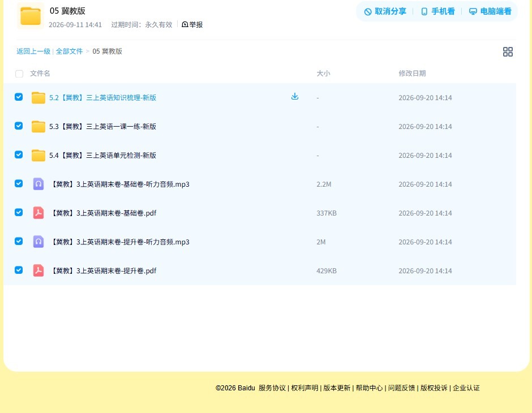Click the audio icon of 基础卷-听力音频.mp3
The height and width of the screenshot is (413, 532).
click(38, 184)
